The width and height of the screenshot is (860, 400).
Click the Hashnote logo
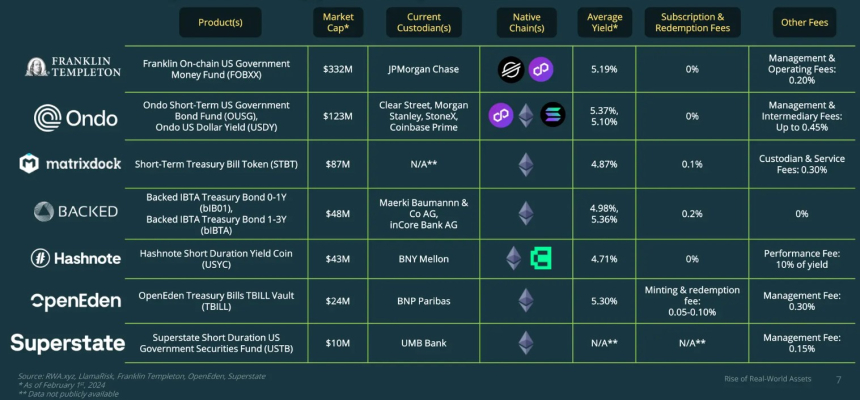coord(76,258)
